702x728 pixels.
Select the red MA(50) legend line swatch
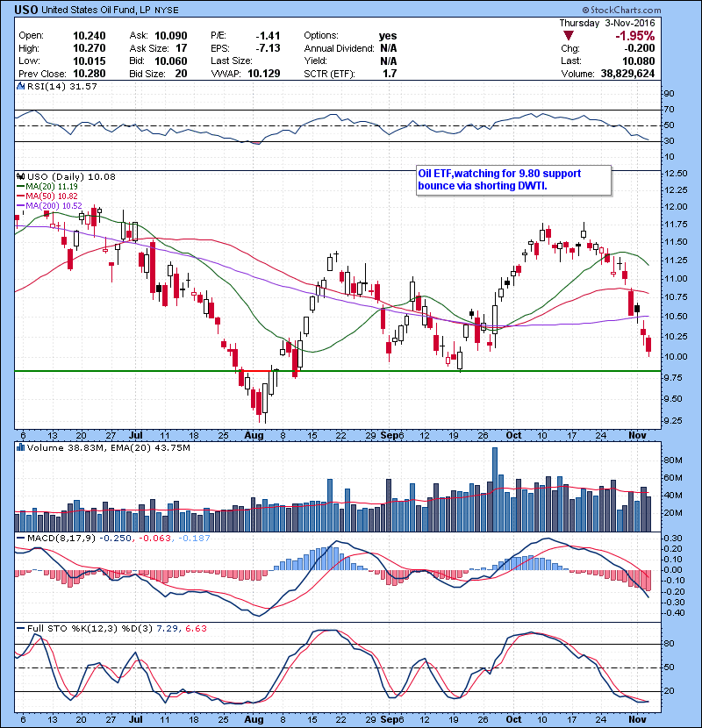pyautogui.click(x=20, y=196)
